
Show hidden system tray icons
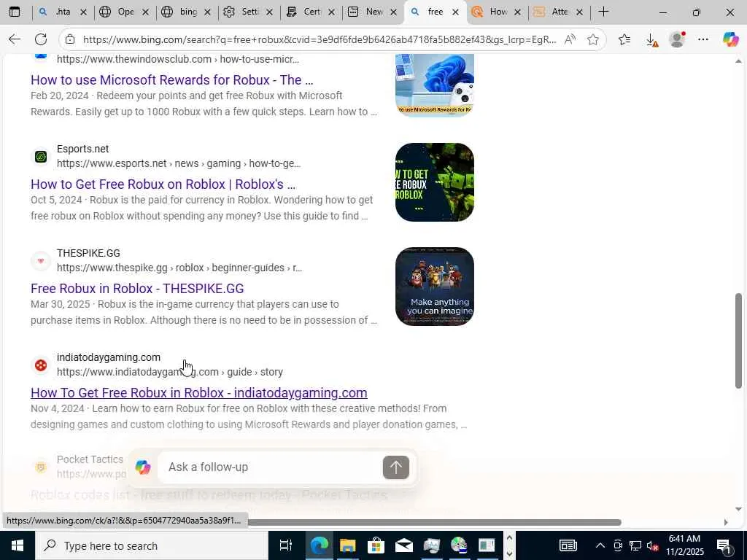(x=600, y=545)
